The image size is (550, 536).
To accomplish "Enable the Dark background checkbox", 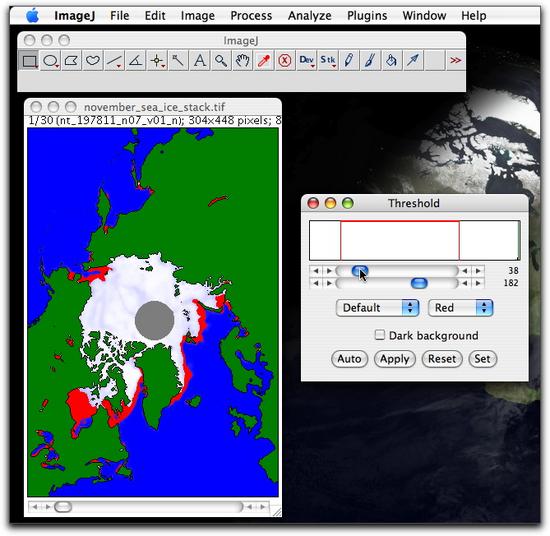I will pos(380,335).
